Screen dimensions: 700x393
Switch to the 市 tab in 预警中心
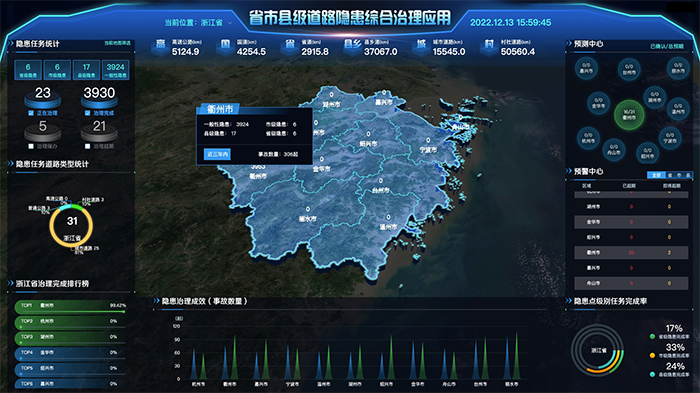coord(679,175)
